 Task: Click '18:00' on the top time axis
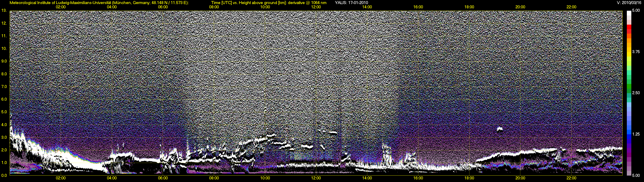click(x=469, y=7)
